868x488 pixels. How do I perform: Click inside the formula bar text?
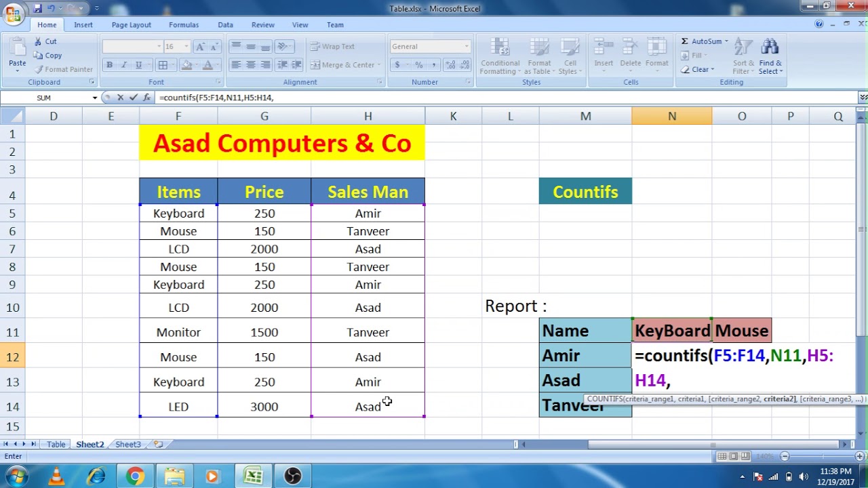coord(216,98)
